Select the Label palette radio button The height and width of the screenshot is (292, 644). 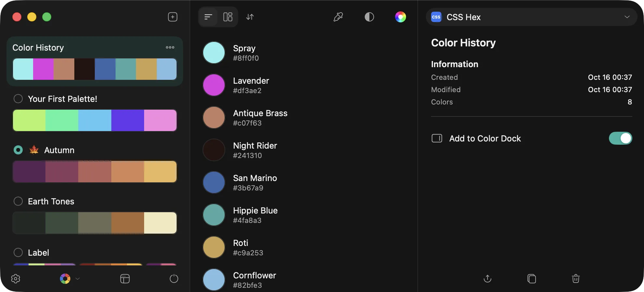[x=18, y=252]
